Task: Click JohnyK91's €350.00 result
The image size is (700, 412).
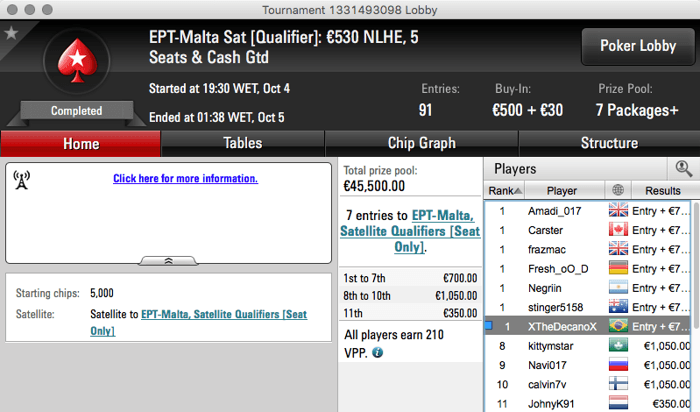Action: tap(671, 404)
